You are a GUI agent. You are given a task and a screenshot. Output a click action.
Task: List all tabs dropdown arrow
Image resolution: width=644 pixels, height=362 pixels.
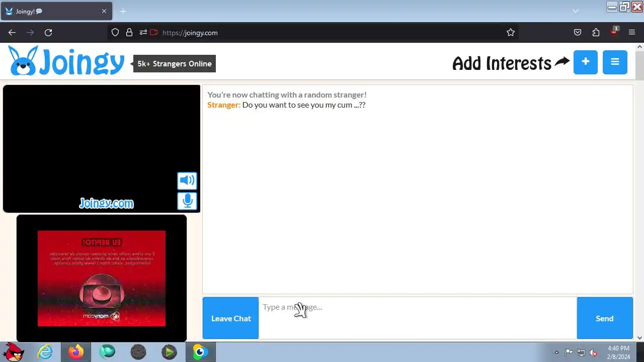[x=576, y=11]
